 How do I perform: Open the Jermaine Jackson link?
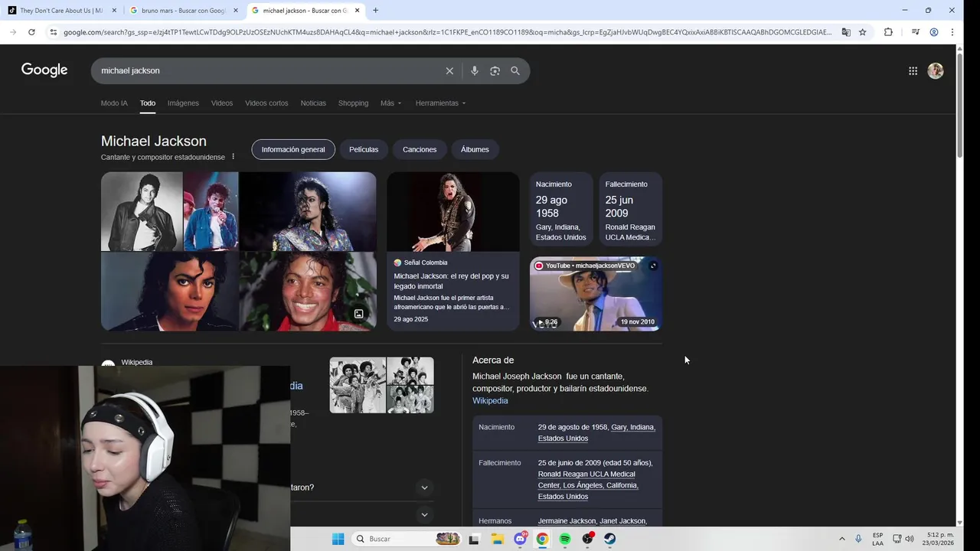(x=567, y=521)
